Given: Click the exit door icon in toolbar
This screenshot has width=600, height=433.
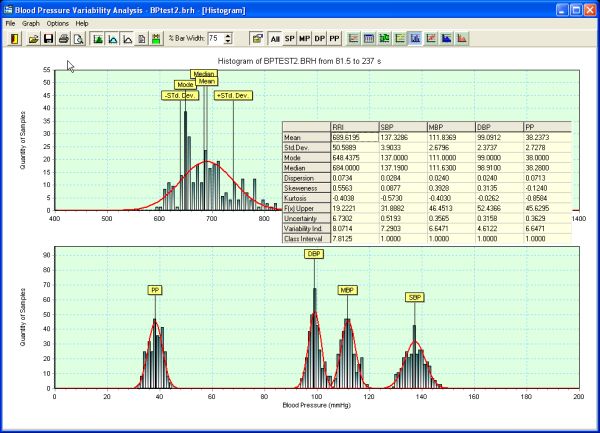Looking at the screenshot, I should 14,39.
